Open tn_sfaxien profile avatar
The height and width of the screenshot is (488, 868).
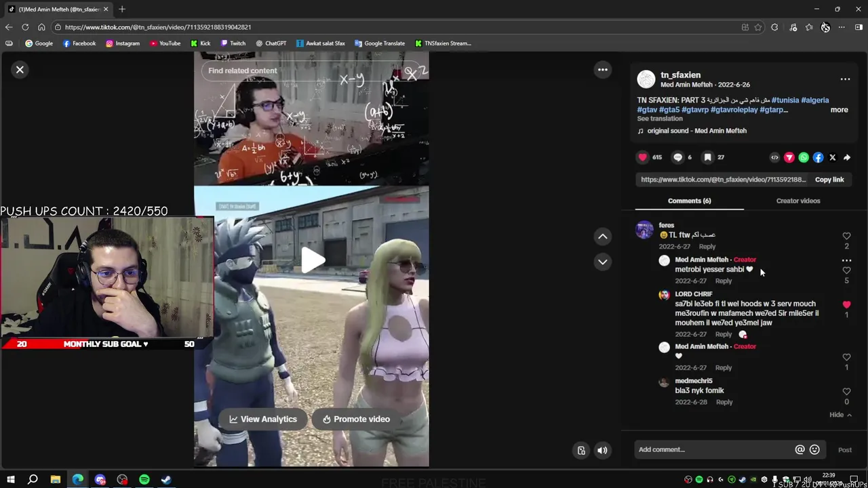(x=646, y=79)
